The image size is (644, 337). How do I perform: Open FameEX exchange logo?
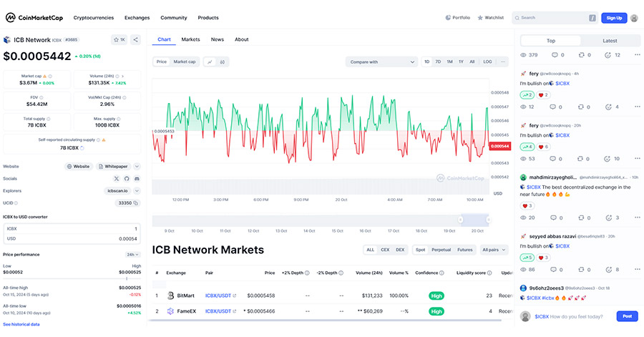[170, 311]
